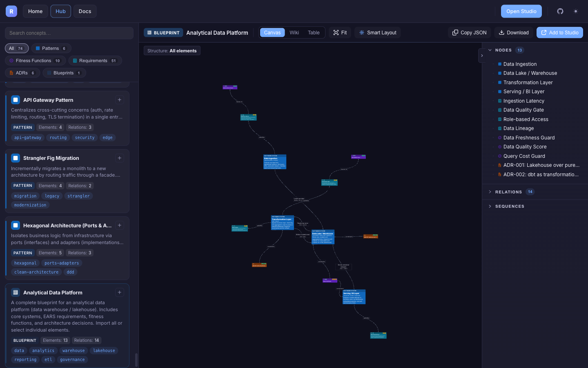588x368 pixels.
Task: Filter concepts by Patterns
Action: (x=51, y=48)
